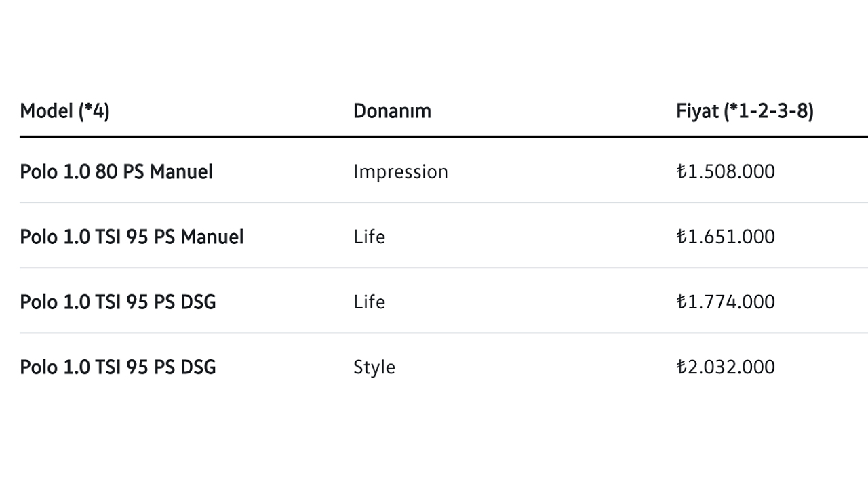This screenshot has height=488, width=868.
Task: Click the separator line below the Impression row
Action: pos(434,203)
